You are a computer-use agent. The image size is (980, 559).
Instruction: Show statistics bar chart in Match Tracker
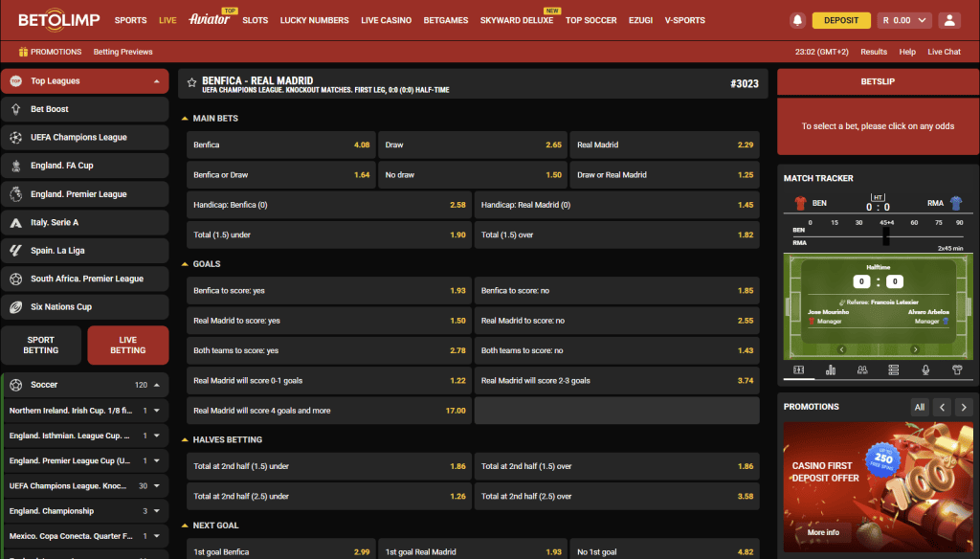tap(831, 370)
